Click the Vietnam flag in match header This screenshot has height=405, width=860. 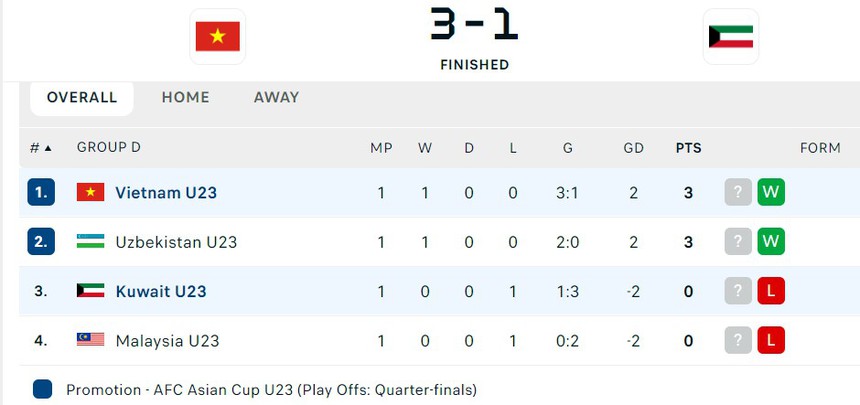[217, 37]
